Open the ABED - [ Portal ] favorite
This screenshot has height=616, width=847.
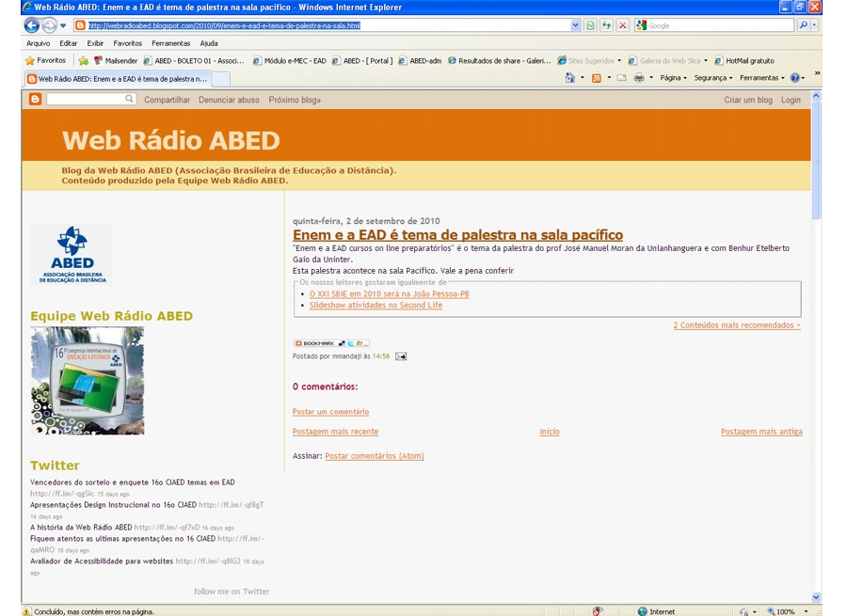pos(362,60)
